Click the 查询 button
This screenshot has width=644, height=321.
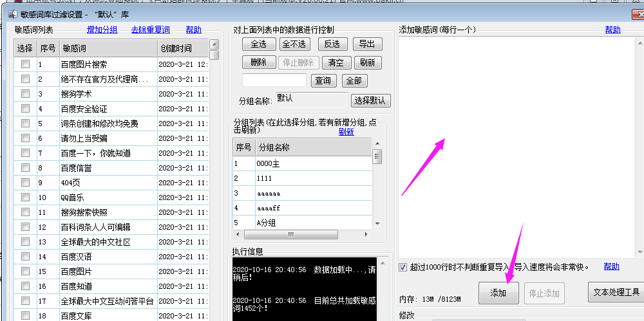tap(324, 80)
